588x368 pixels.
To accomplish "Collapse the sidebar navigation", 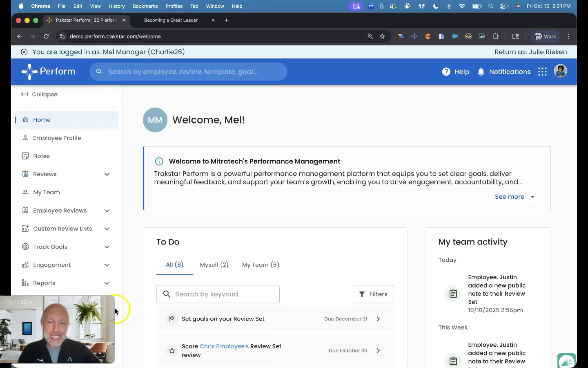I will (x=39, y=94).
